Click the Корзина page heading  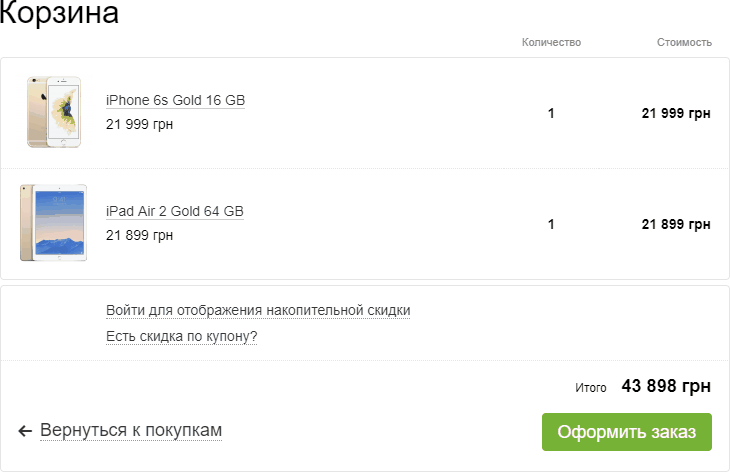59,13
